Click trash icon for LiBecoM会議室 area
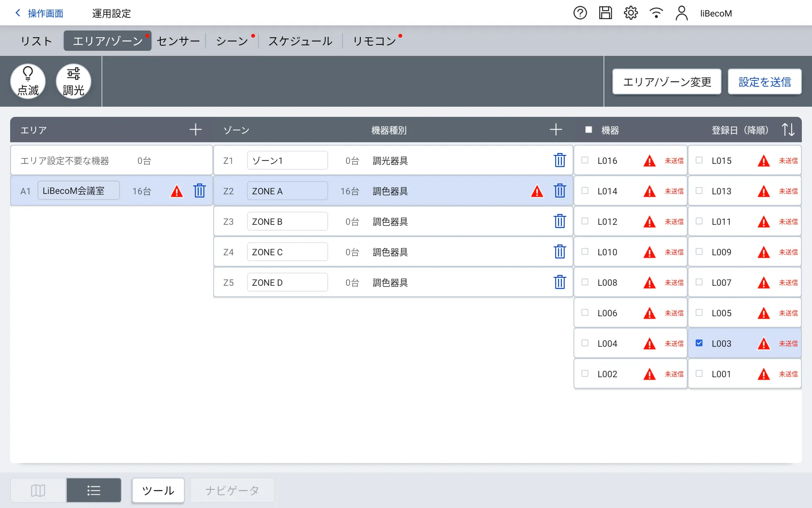Image resolution: width=812 pixels, height=508 pixels. (199, 191)
